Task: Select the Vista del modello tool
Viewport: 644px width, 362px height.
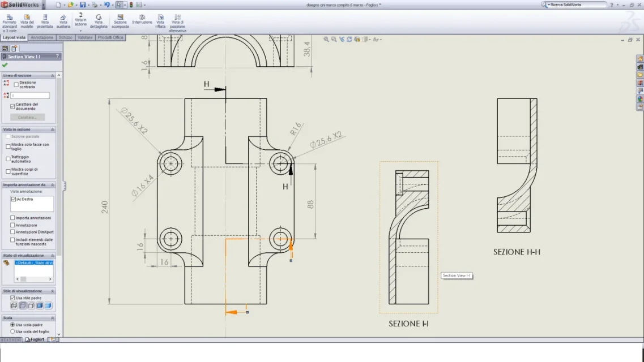Action: tap(27, 21)
